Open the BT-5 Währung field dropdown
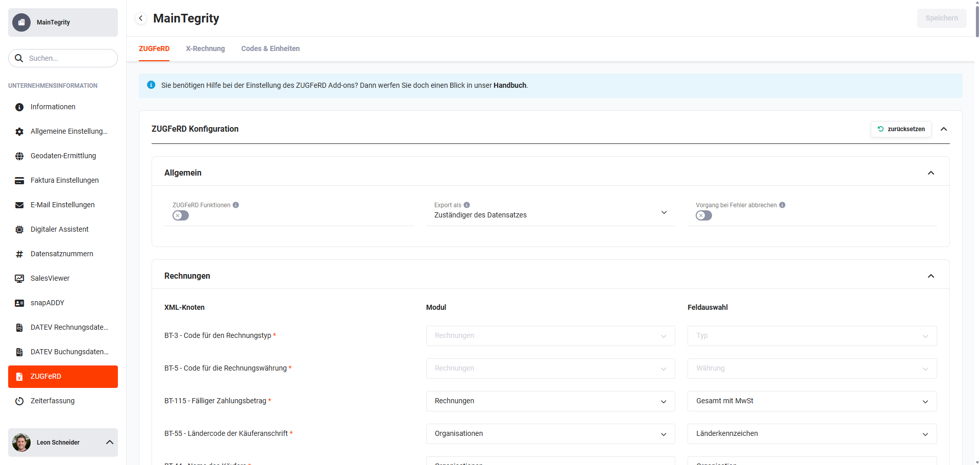 [x=812, y=369]
